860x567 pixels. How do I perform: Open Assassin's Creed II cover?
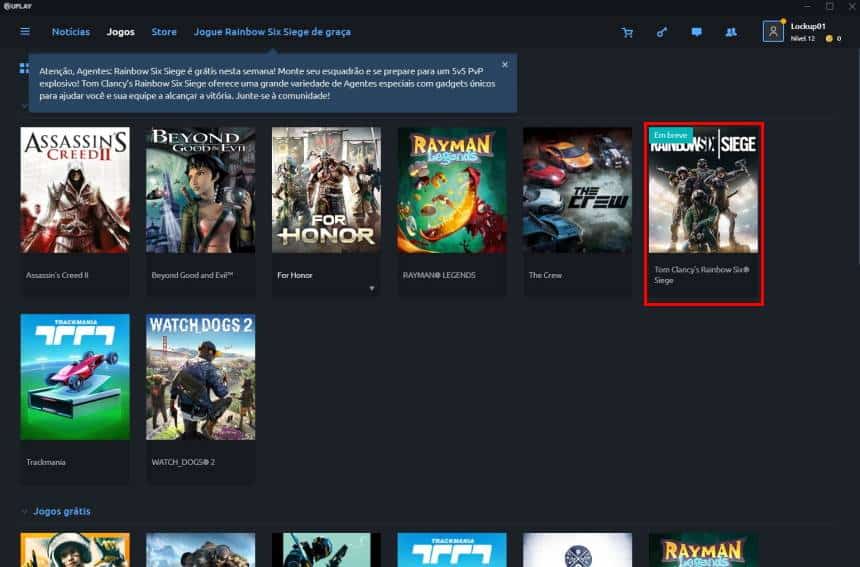(75, 190)
